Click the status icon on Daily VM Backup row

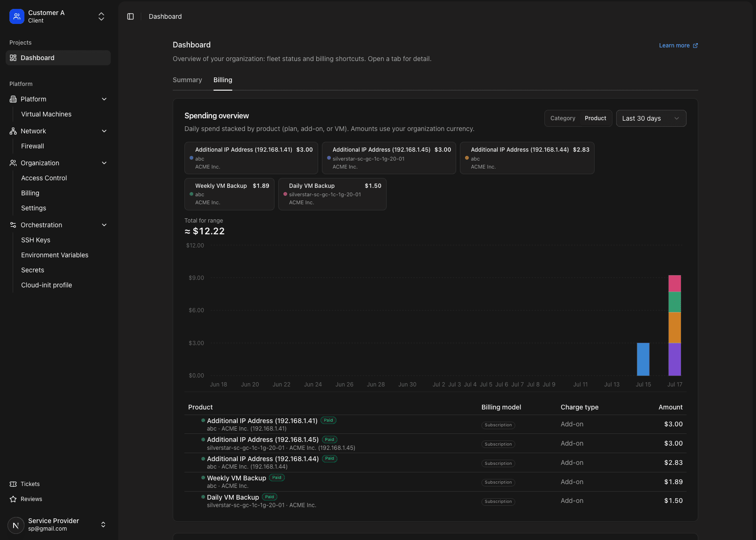pyautogui.click(x=203, y=497)
